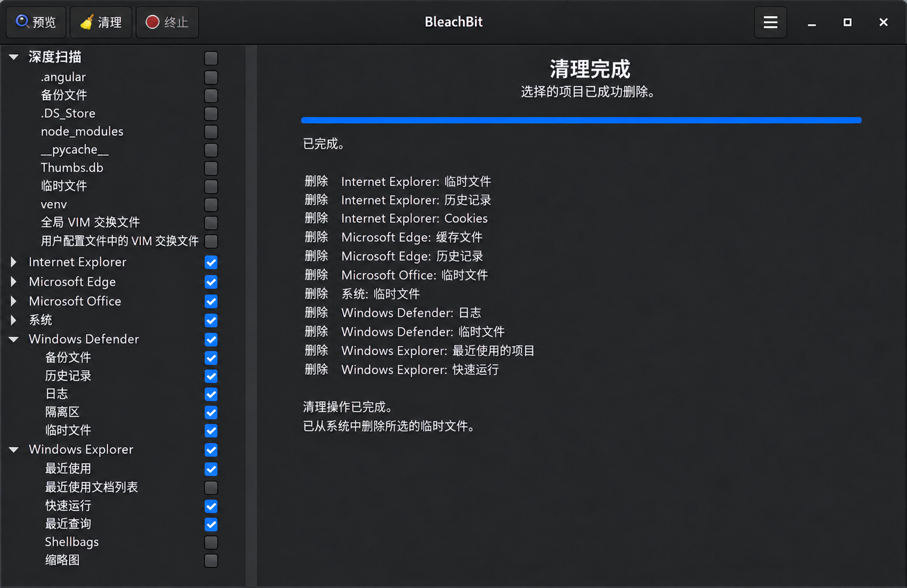Uncheck the 系统 checkbox
The height and width of the screenshot is (588, 907).
click(211, 321)
